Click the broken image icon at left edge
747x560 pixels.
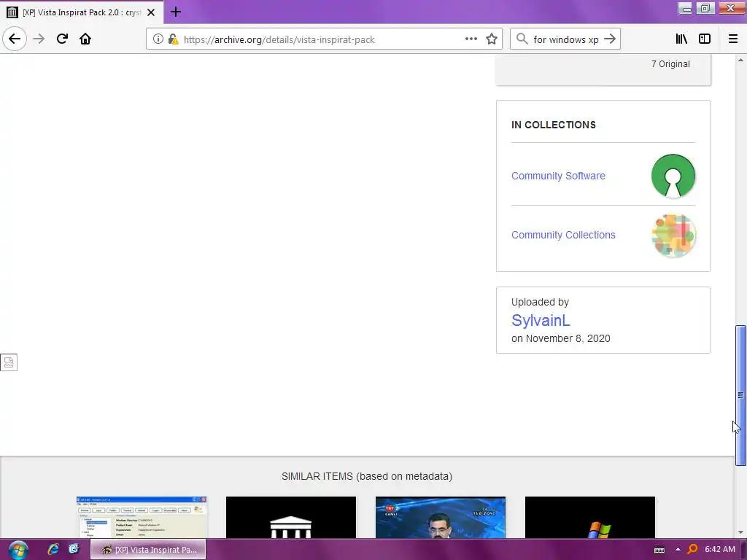[9, 362]
